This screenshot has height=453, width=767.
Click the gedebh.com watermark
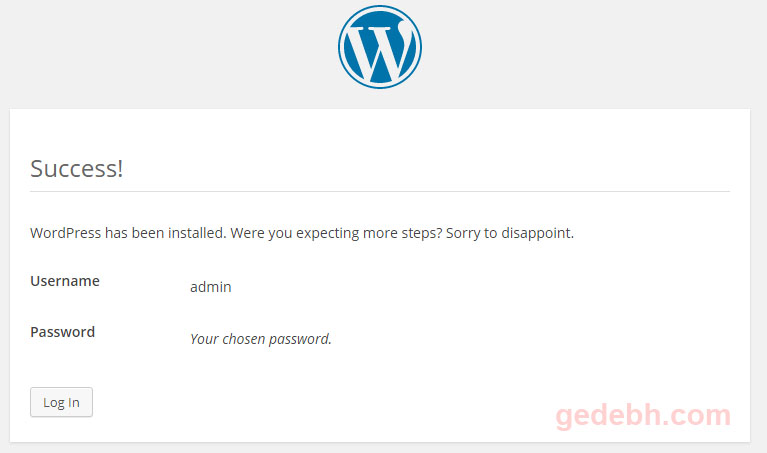pyautogui.click(x=643, y=416)
